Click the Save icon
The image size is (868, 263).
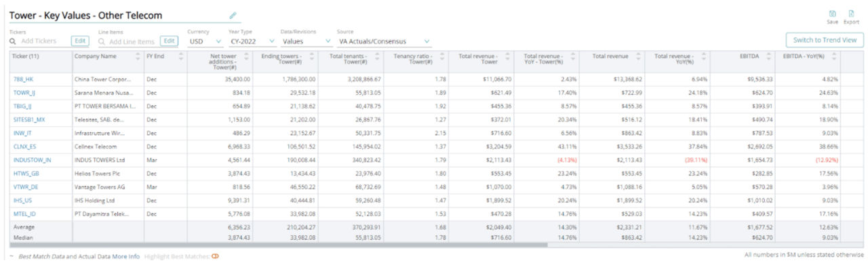[x=832, y=14]
